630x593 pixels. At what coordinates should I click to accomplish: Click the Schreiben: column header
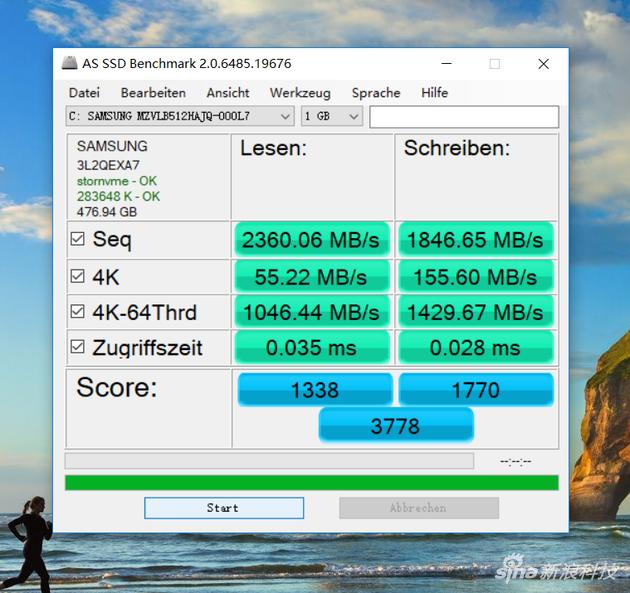457,148
